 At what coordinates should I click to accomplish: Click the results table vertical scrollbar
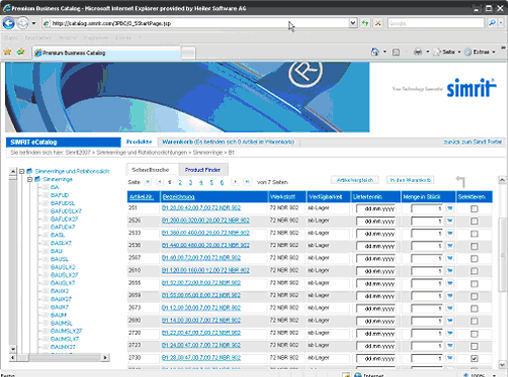click(x=502, y=272)
